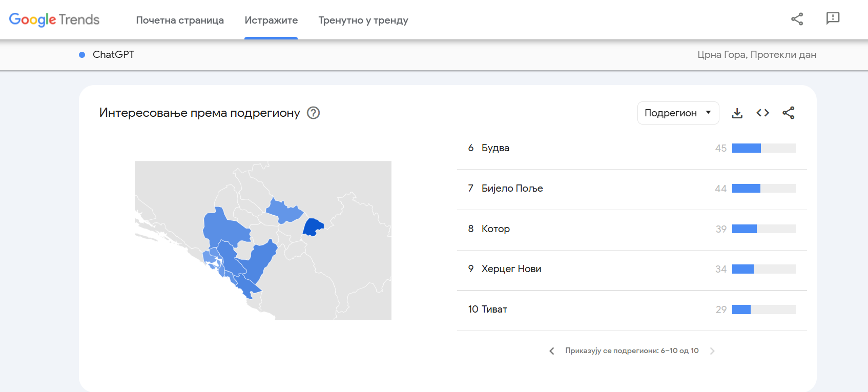Open the Google Trends logo home link
This screenshot has width=868, height=392.
(54, 19)
